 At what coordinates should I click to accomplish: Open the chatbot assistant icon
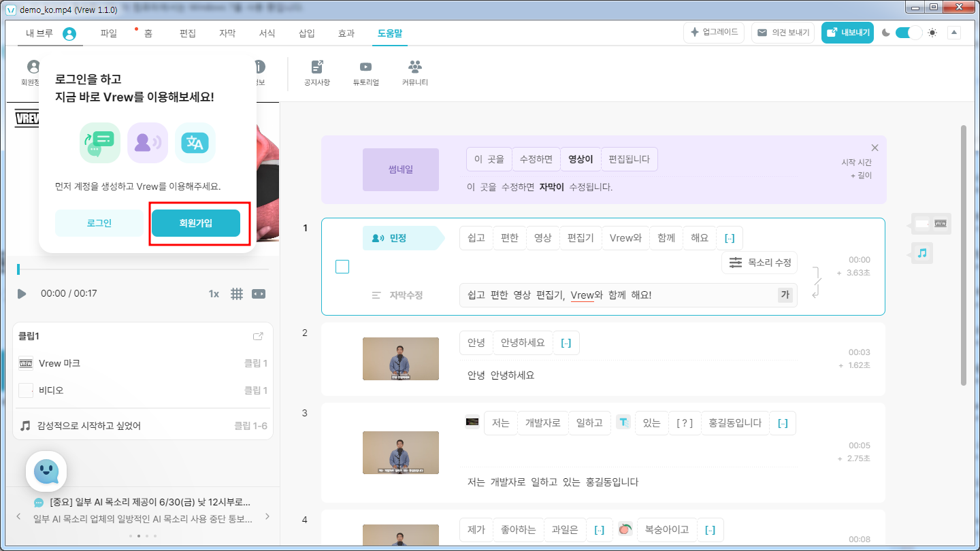click(x=46, y=471)
